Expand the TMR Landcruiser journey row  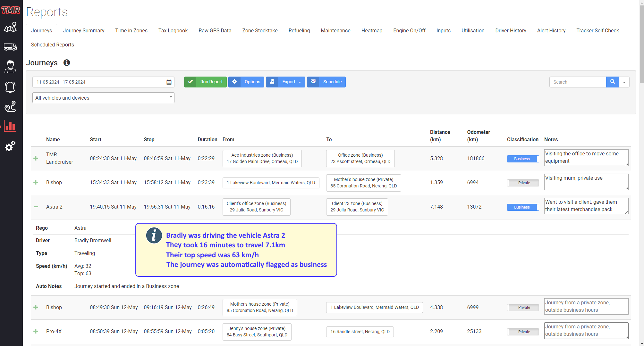tap(36, 158)
